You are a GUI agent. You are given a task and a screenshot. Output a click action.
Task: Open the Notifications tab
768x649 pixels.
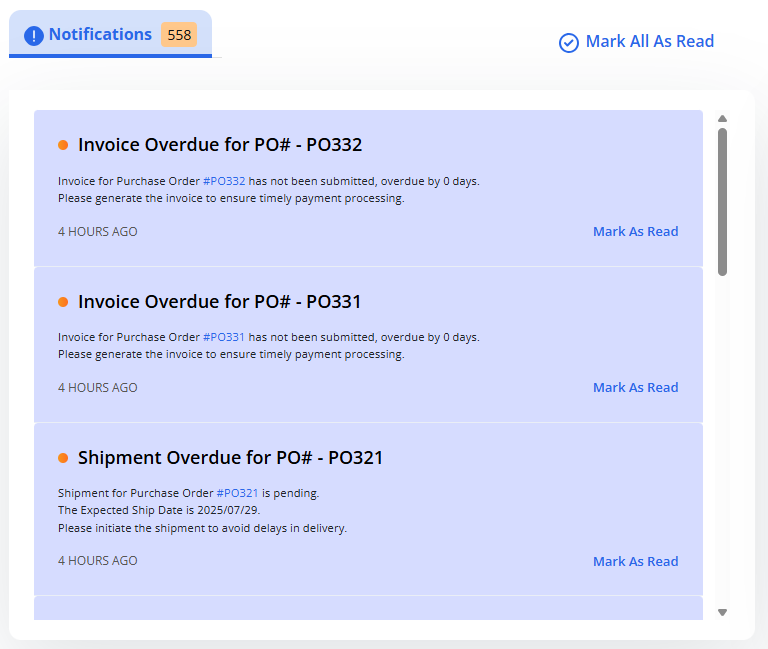pos(100,35)
